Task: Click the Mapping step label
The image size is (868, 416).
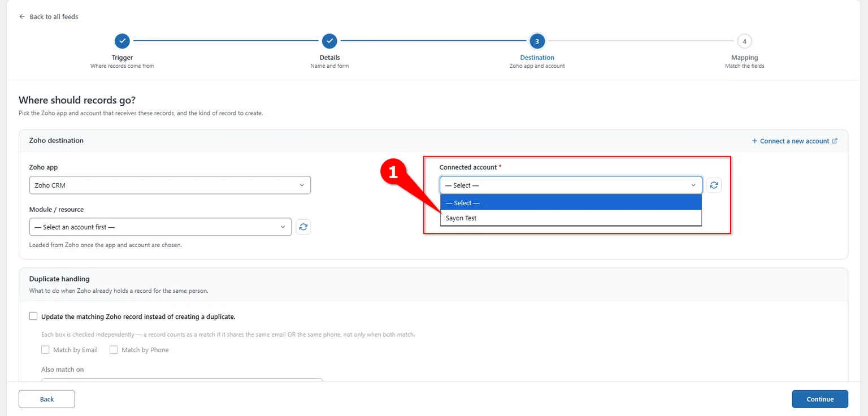Action: pyautogui.click(x=744, y=58)
